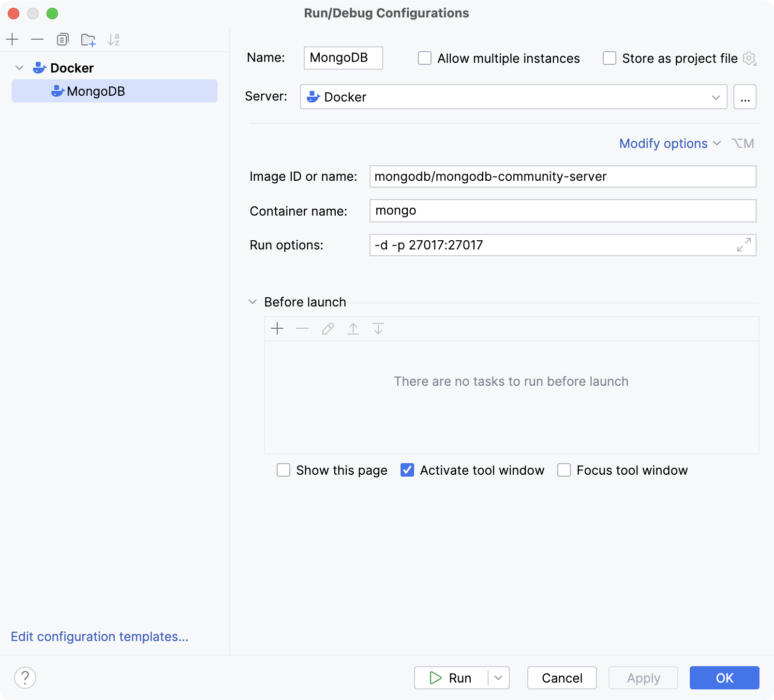This screenshot has height=700, width=774.
Task: Add a new run configuration
Action: point(12,40)
